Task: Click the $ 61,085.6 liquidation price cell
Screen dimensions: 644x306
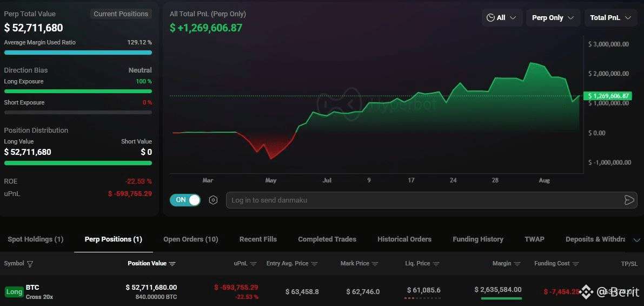Action: click(424, 290)
